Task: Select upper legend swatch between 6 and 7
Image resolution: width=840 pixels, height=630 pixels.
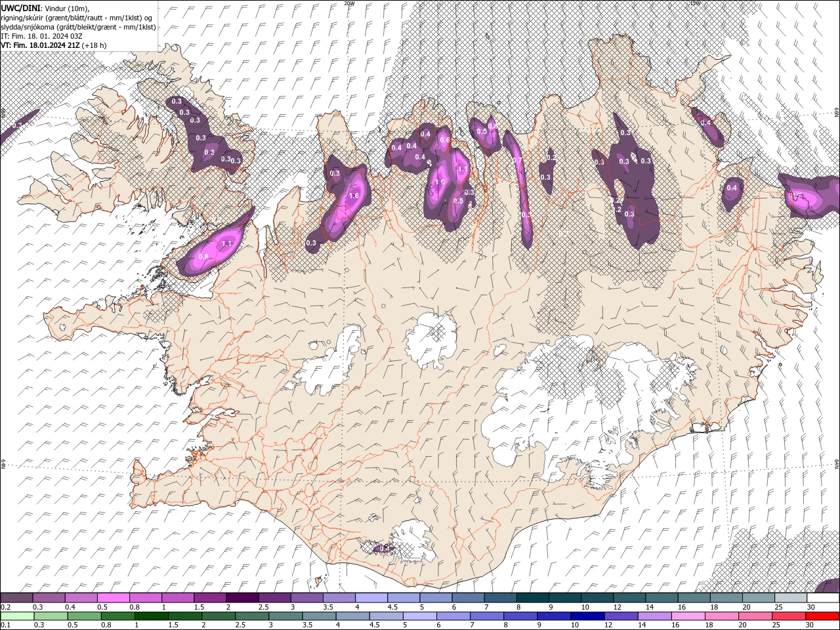Action: coord(467,598)
